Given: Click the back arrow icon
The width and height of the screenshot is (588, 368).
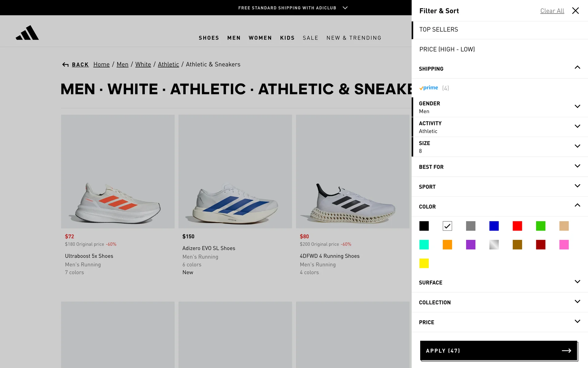Looking at the screenshot, I should [65, 65].
